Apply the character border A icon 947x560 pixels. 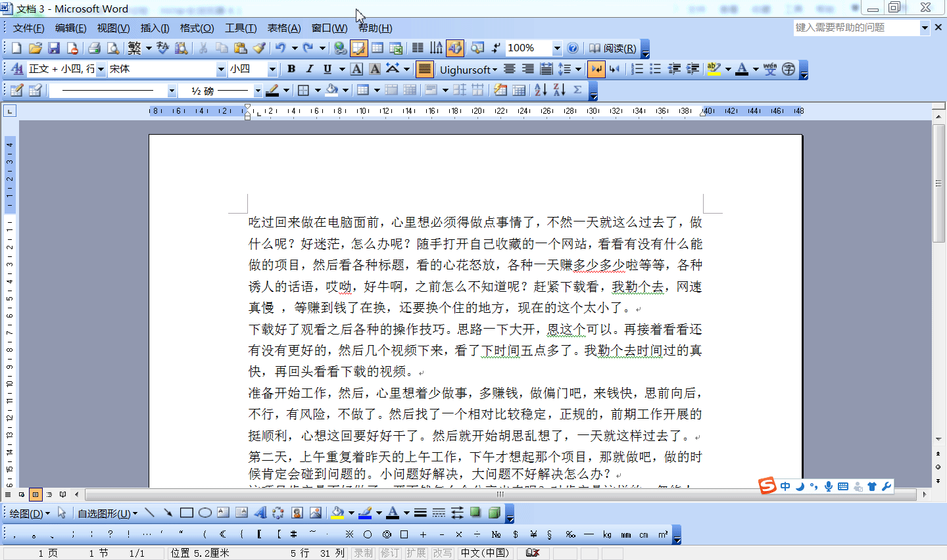(x=356, y=69)
